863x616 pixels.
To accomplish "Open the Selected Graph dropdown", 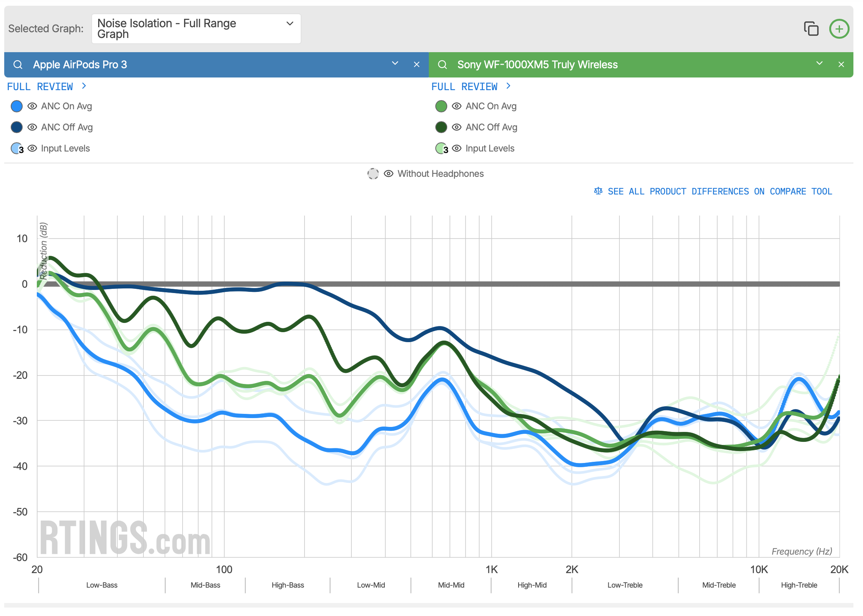I will click(196, 29).
